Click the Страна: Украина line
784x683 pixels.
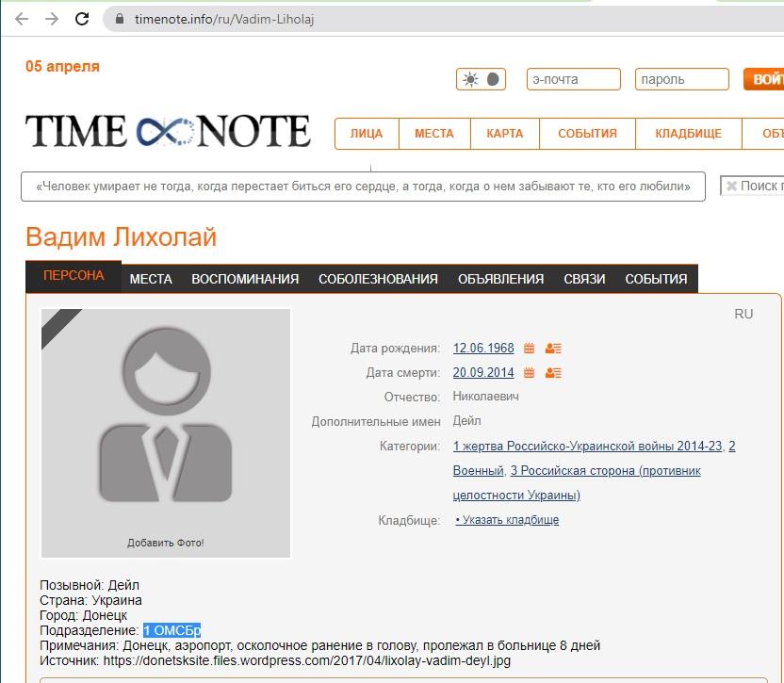91,600
